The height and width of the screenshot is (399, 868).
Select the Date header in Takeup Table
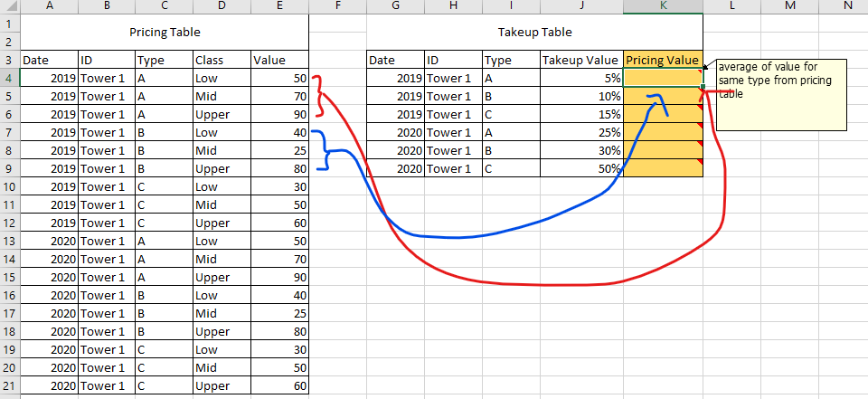coord(395,60)
